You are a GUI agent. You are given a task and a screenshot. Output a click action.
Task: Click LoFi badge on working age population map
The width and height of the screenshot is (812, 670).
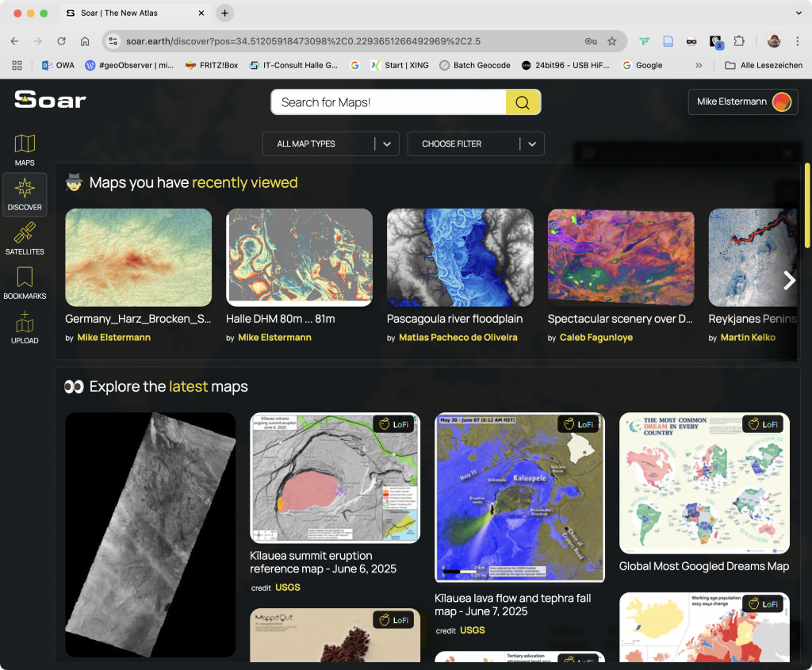763,603
